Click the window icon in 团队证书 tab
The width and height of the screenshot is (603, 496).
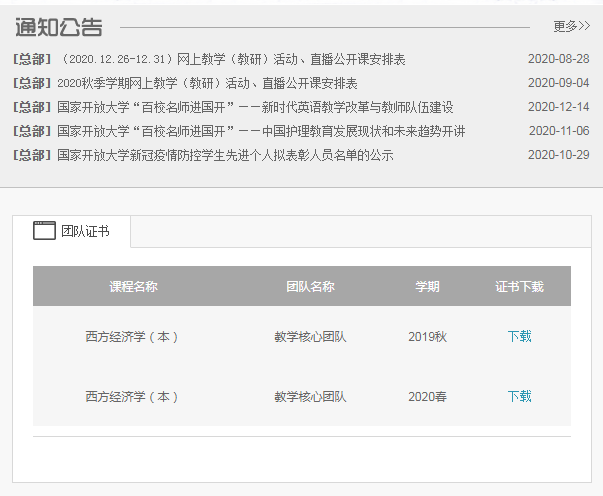pos(44,231)
